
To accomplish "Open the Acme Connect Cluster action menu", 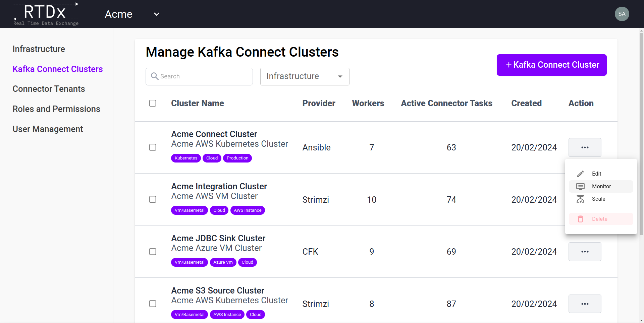I will point(585,147).
